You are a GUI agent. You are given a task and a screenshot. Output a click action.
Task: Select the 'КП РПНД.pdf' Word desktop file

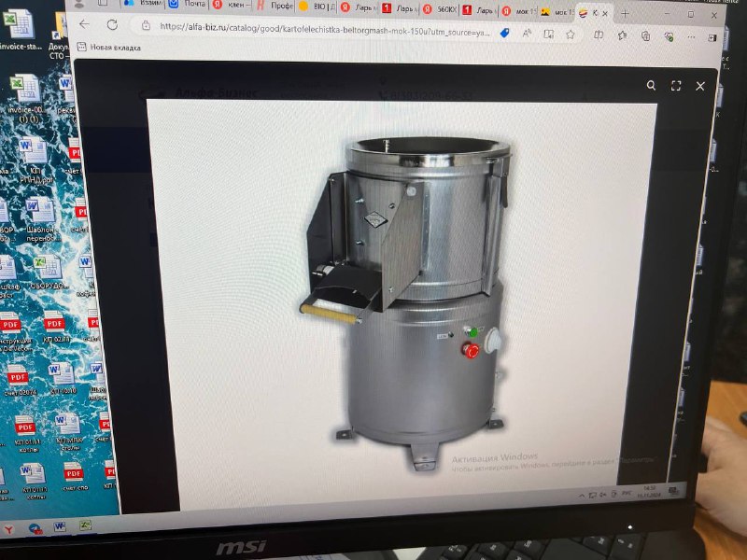[35, 161]
